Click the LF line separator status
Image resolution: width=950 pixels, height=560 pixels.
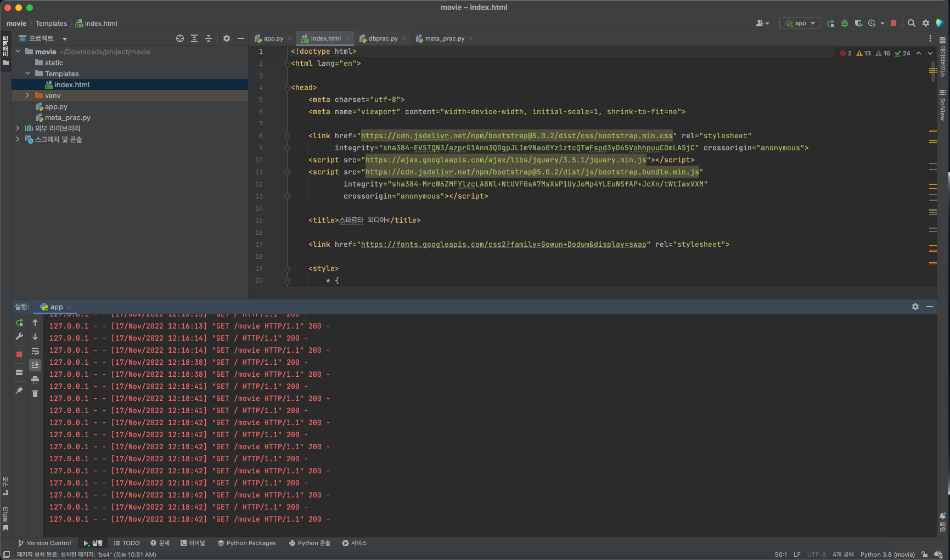pyautogui.click(x=797, y=555)
